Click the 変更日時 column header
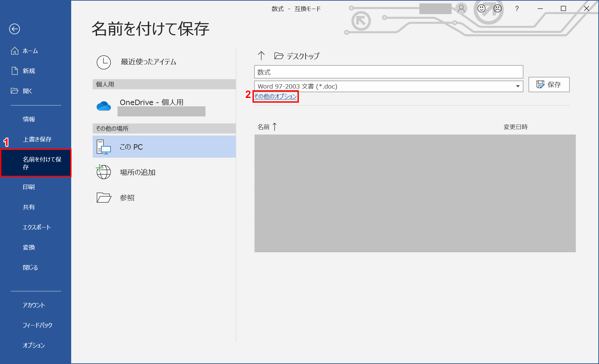This screenshot has height=364, width=599. pos(516,127)
